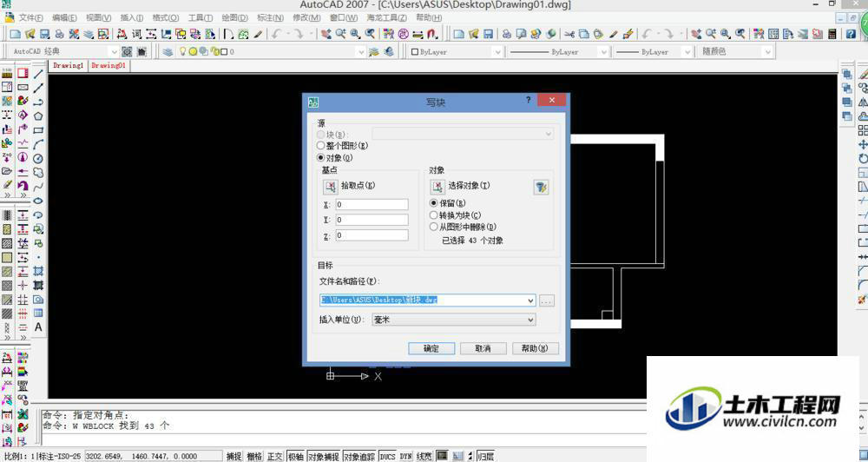Click Cancel button in Write Block dialog
This screenshot has width=868, height=462.
(483, 348)
